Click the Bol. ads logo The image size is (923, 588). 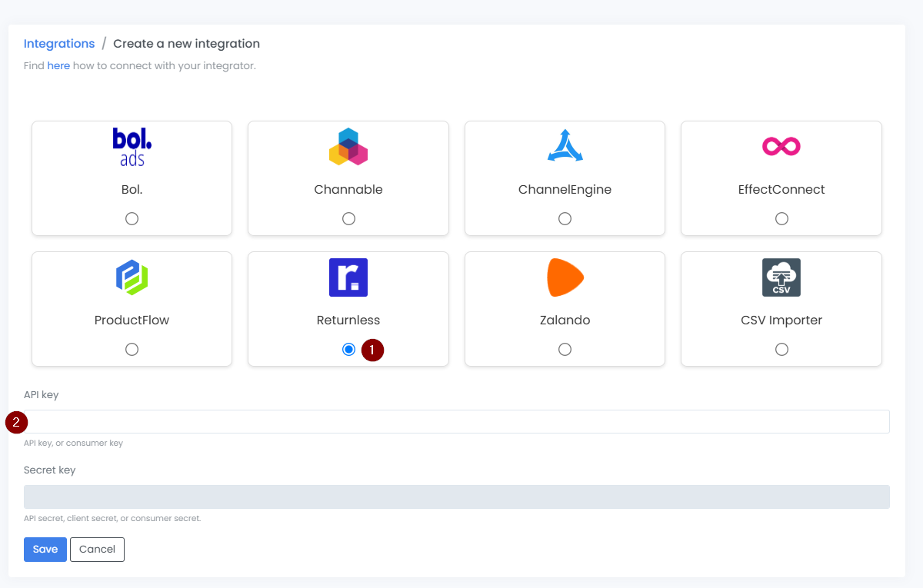[x=132, y=147]
